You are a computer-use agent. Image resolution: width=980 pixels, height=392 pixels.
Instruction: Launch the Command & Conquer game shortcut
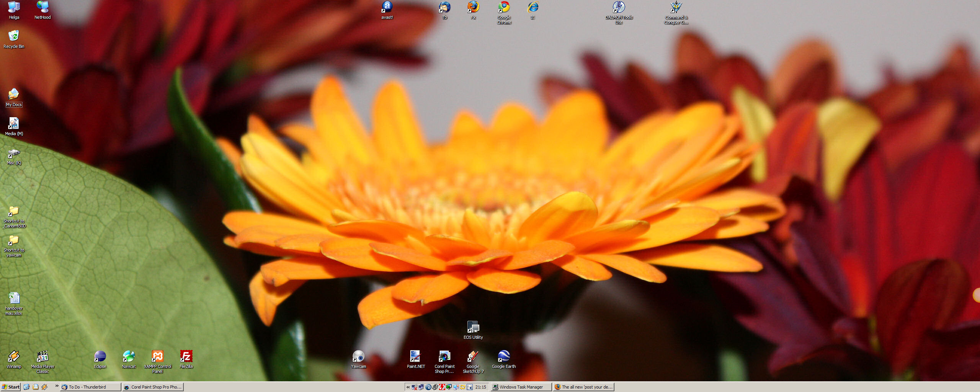(676, 12)
